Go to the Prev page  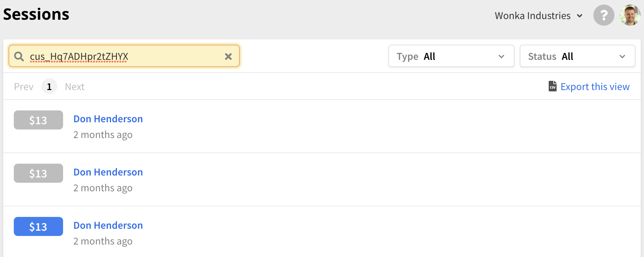[24, 87]
